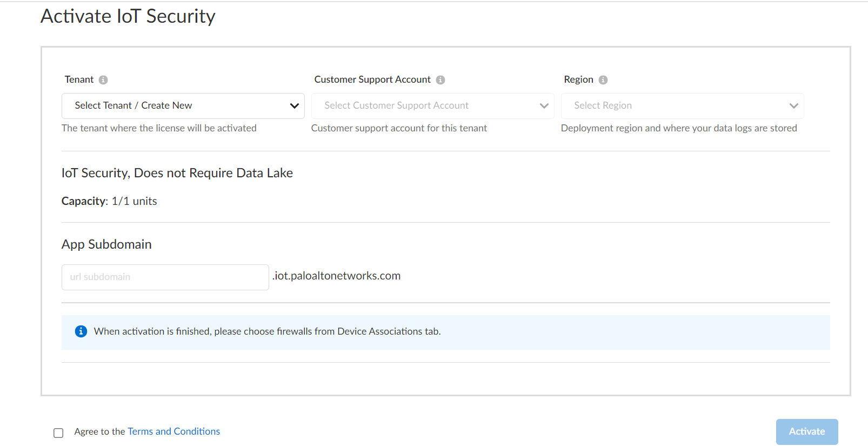Image resolution: width=868 pixels, height=446 pixels.
Task: Click the blue info icon in activation notice
Action: (81, 331)
